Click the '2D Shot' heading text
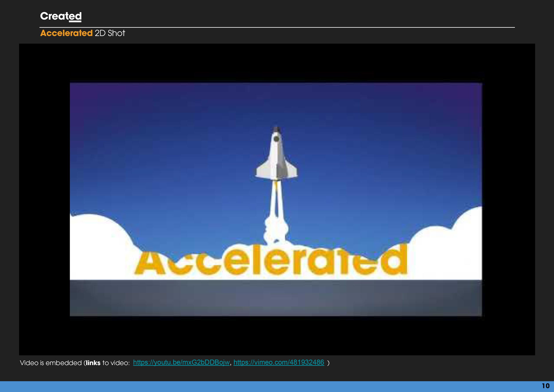The image size is (554, 392). point(110,33)
